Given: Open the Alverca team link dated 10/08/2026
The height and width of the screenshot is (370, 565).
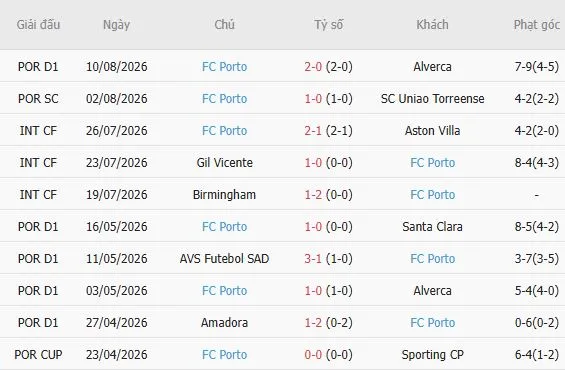Looking at the screenshot, I should coord(432,67).
